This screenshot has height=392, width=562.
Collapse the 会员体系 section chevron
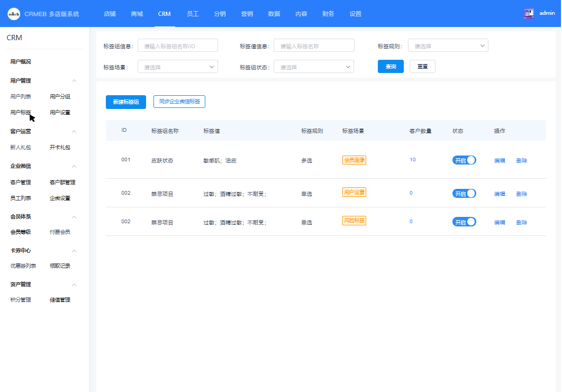pyautogui.click(x=74, y=217)
